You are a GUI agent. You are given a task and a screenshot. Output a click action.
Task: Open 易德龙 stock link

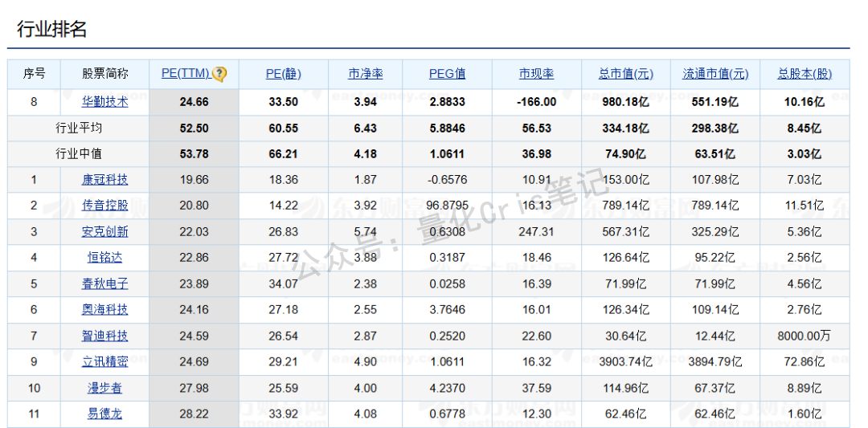104,414
